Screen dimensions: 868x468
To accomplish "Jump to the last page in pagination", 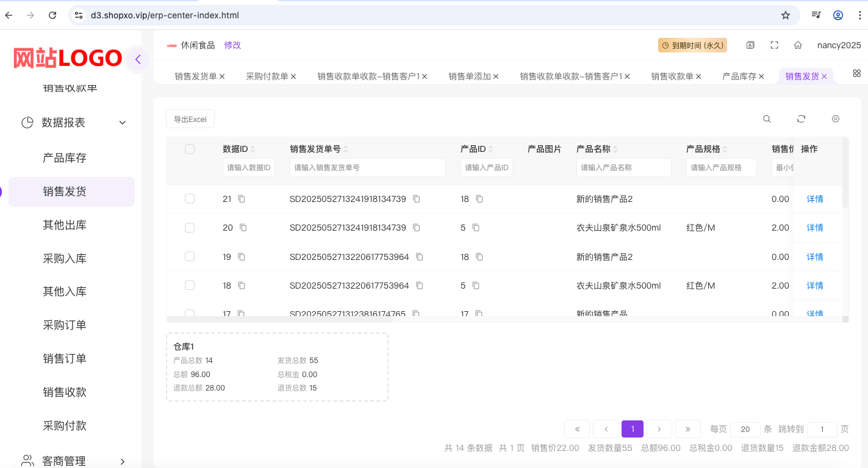I will point(688,429).
